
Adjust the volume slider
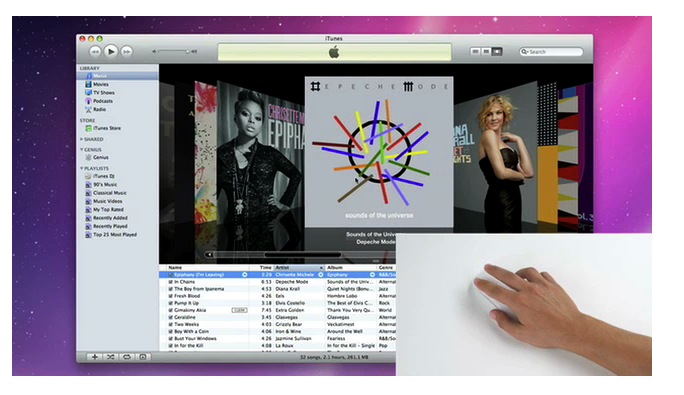coord(174,52)
